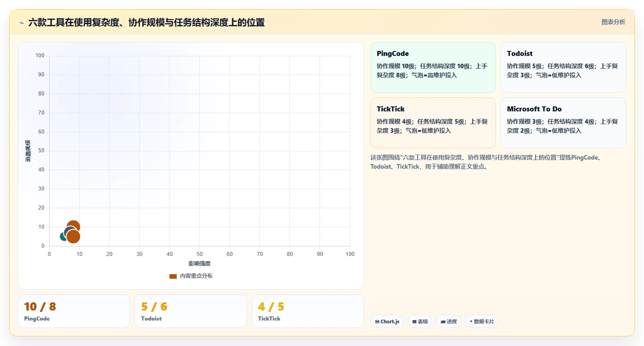Click the 协作规模 5级 Todoist description line
The width and height of the screenshot is (644, 346).
(563, 70)
